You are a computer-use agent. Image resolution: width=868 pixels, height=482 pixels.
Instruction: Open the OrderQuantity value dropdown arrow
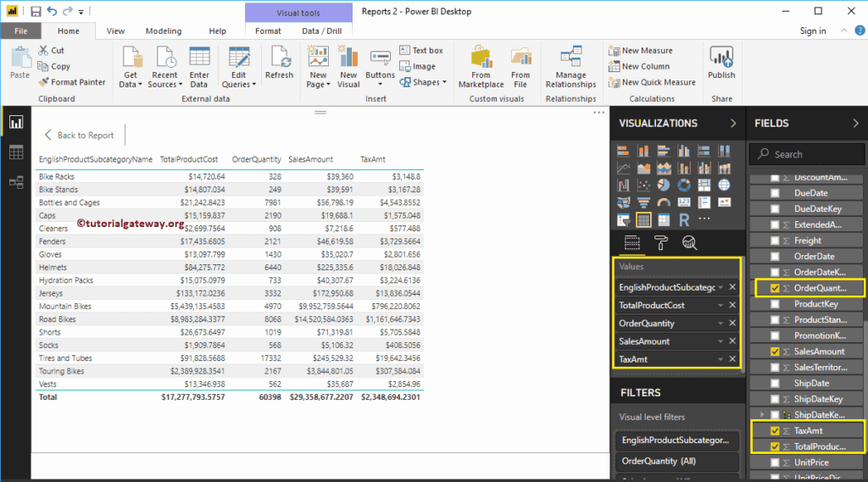coord(721,324)
